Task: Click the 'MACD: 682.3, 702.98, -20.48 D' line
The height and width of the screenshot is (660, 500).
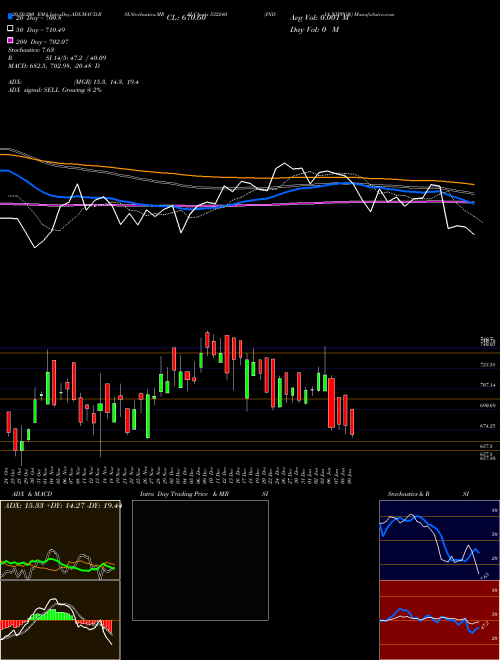Action: tap(54, 66)
